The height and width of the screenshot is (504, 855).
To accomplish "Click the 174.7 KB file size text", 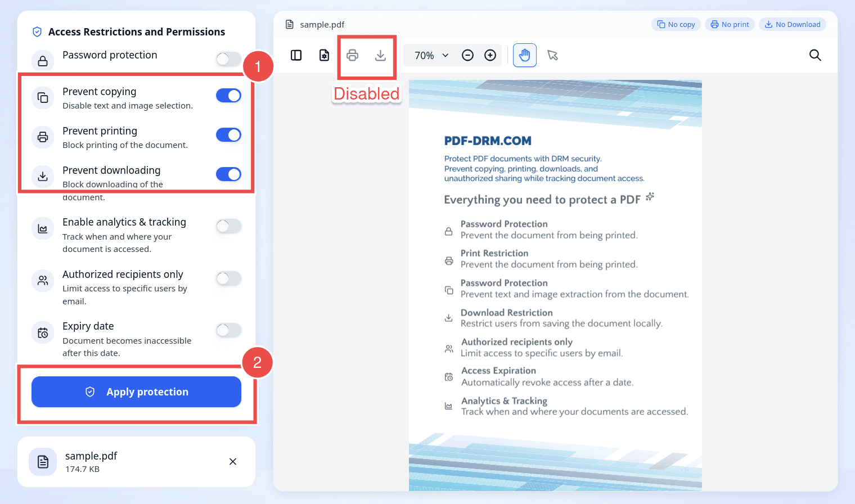I will (82, 469).
